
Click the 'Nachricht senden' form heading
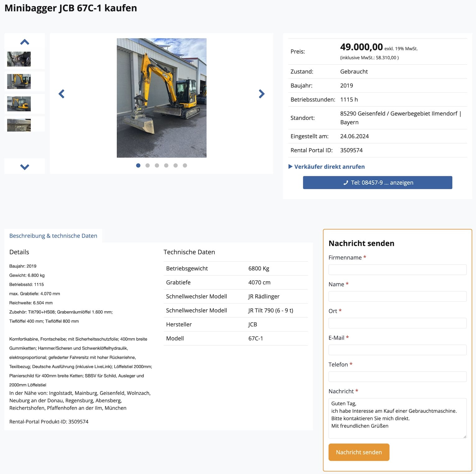(x=361, y=243)
